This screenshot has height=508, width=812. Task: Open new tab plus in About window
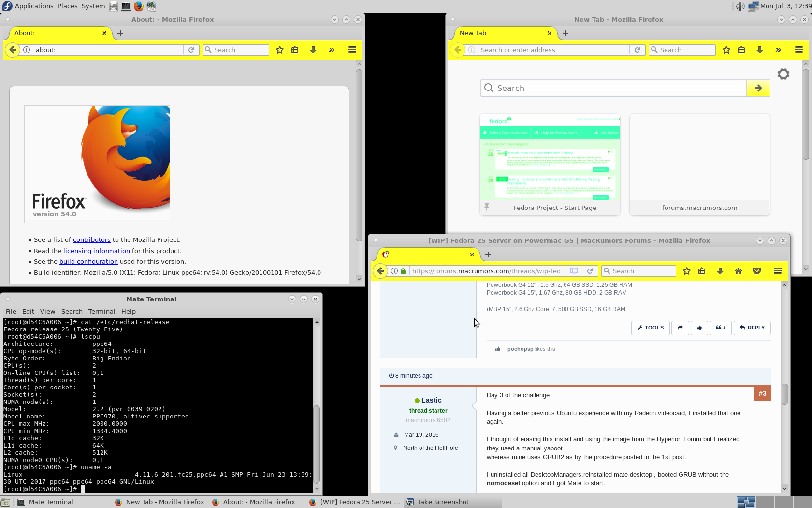coord(120,33)
